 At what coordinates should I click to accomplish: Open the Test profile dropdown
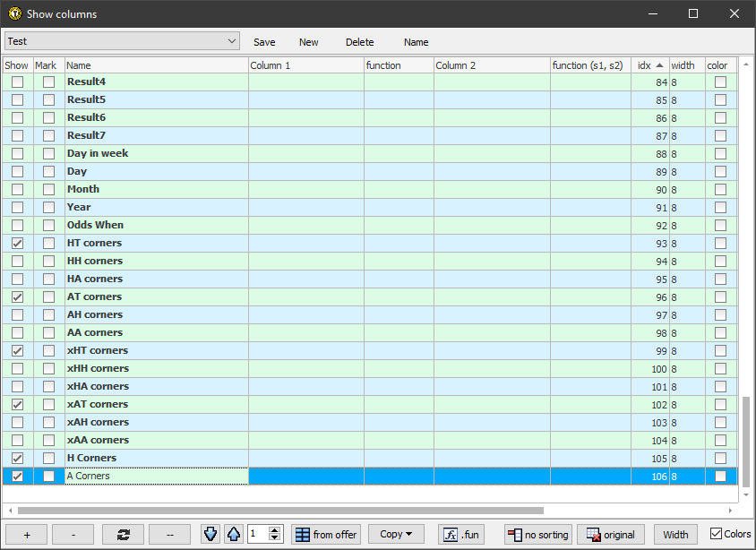pyautogui.click(x=122, y=41)
